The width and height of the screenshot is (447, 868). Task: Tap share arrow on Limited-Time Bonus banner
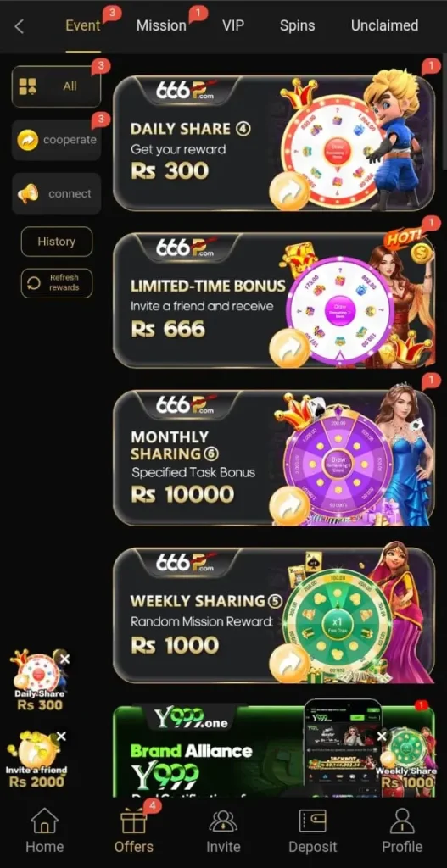[x=288, y=348]
